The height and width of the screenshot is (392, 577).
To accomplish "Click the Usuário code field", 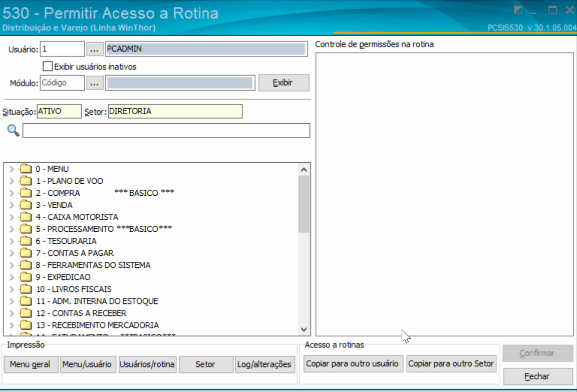I will pos(62,49).
